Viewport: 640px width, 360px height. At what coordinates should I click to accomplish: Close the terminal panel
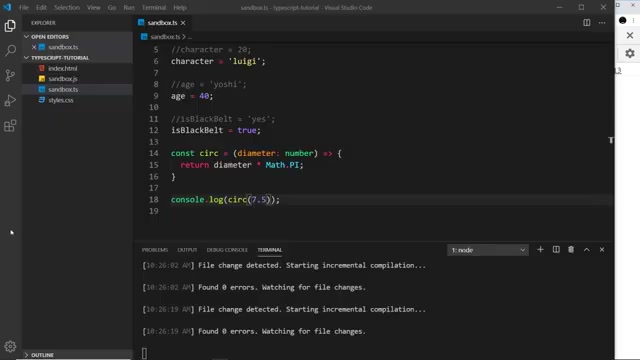pyautogui.click(x=602, y=249)
